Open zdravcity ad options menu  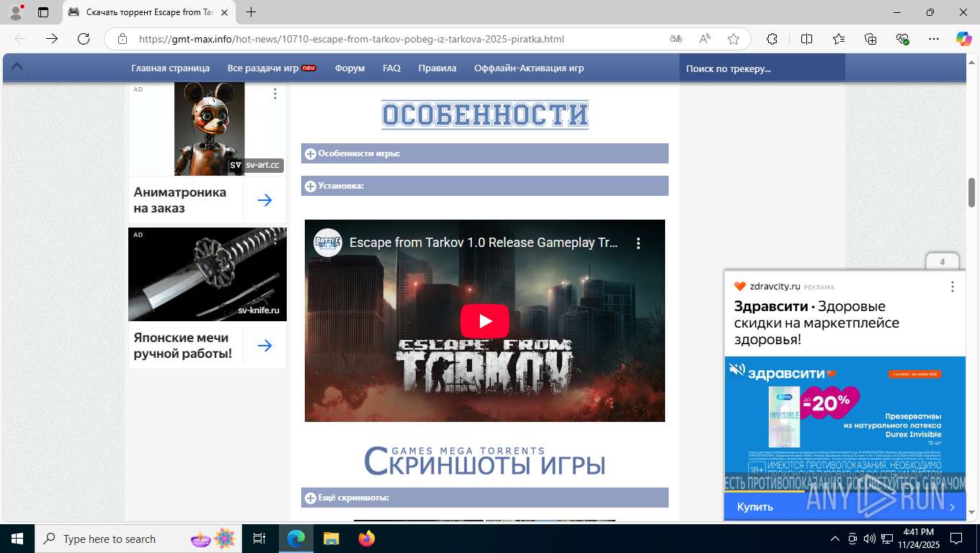tap(952, 287)
